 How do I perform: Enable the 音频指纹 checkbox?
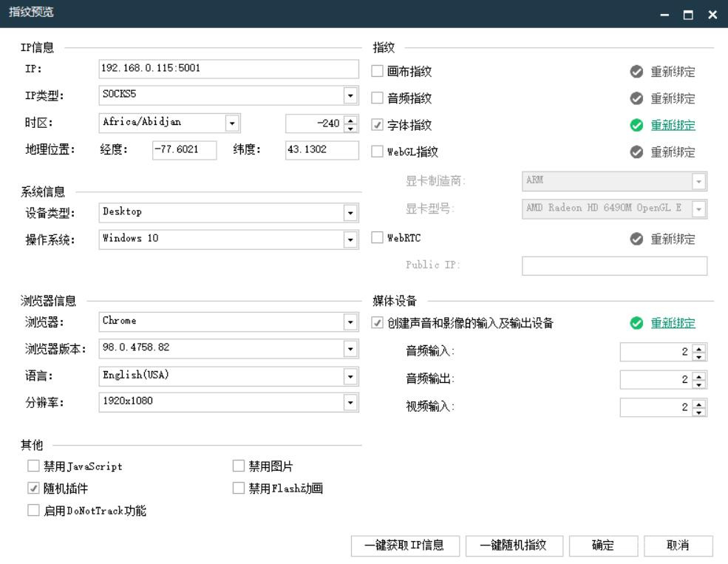(x=377, y=98)
